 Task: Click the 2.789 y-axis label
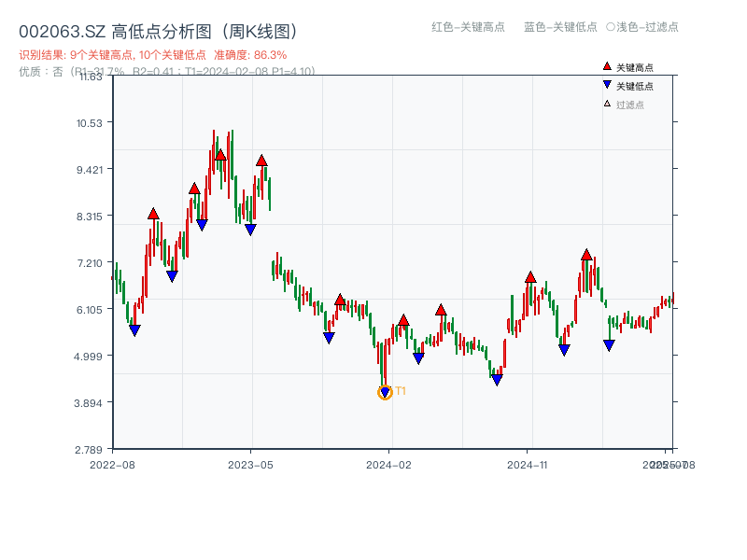tap(88, 450)
